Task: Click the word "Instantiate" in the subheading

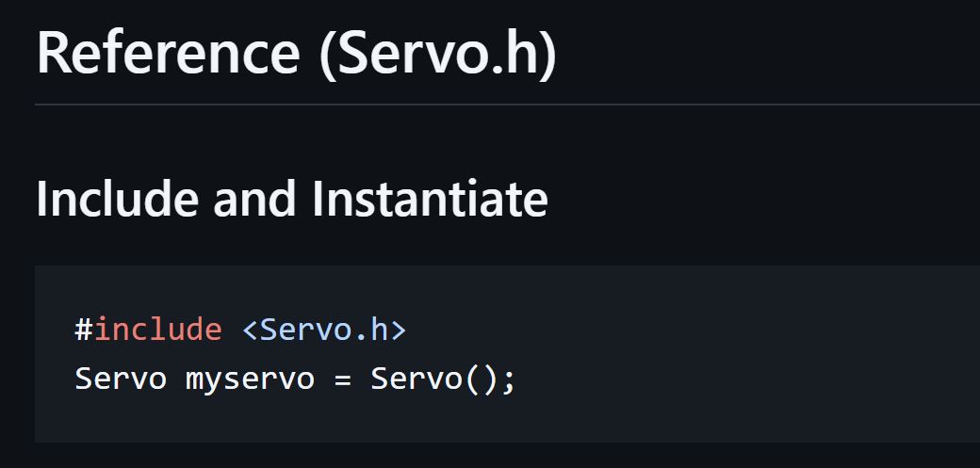Action: pos(431,199)
